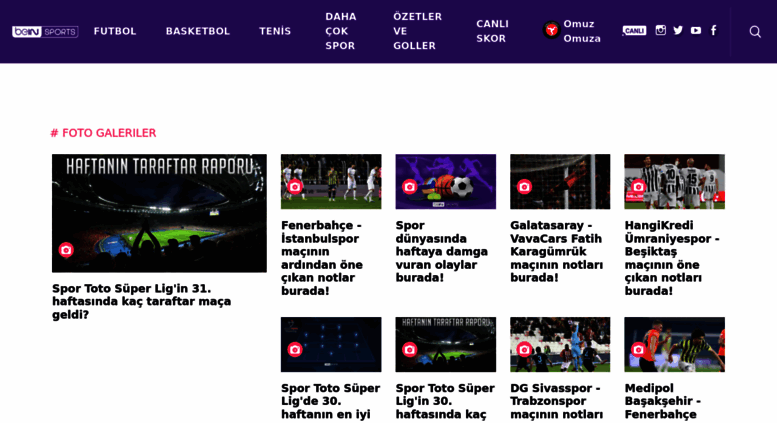Open the Facebook social icon
This screenshot has width=777, height=423.
point(714,30)
